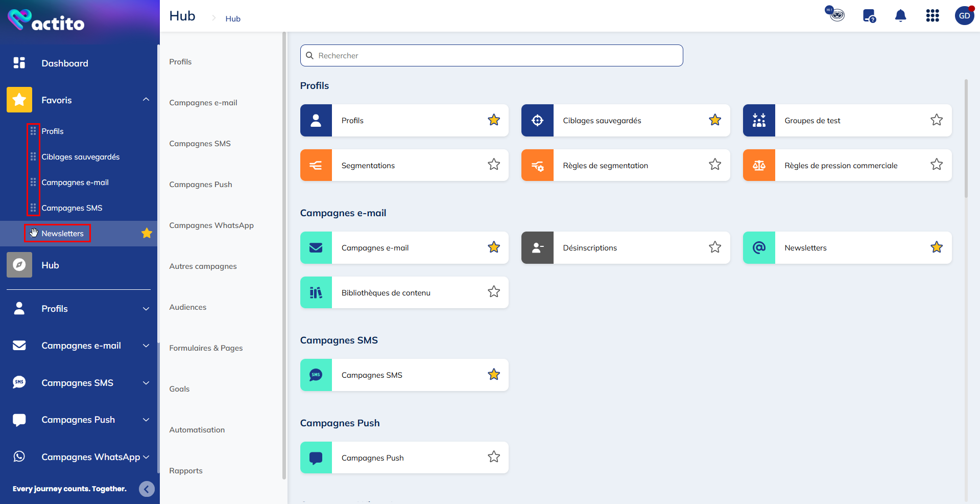Image resolution: width=980 pixels, height=504 pixels.
Task: Select Audiences in the Hub category list
Action: (188, 307)
